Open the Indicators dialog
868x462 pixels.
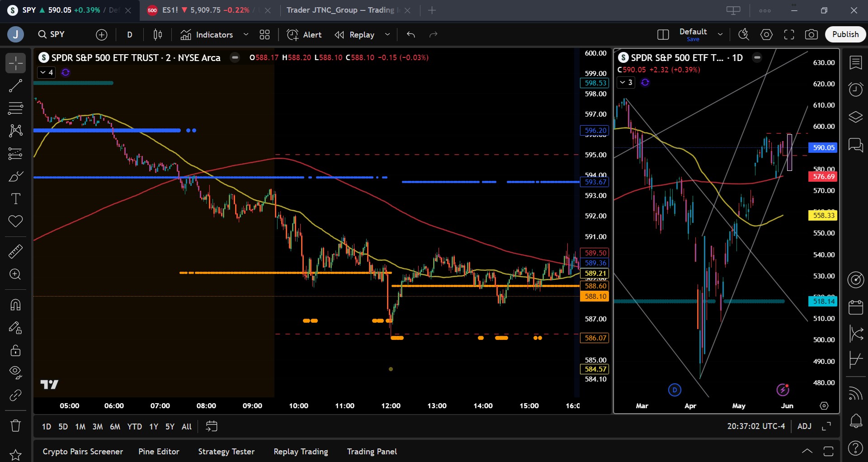[x=207, y=35]
